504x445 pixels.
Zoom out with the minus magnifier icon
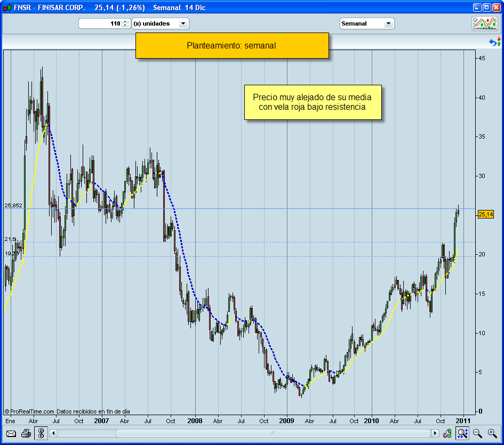click(476, 433)
